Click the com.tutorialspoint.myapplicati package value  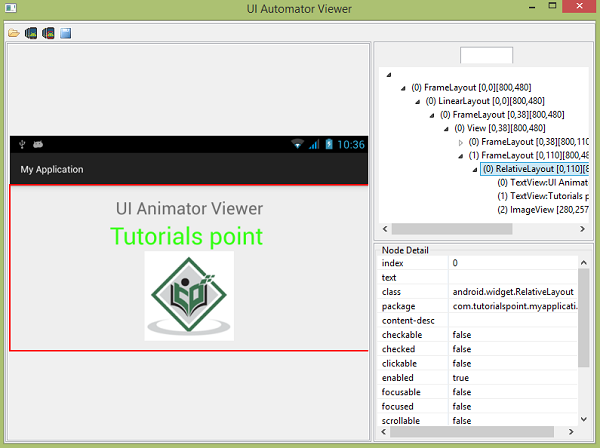pyautogui.click(x=515, y=306)
